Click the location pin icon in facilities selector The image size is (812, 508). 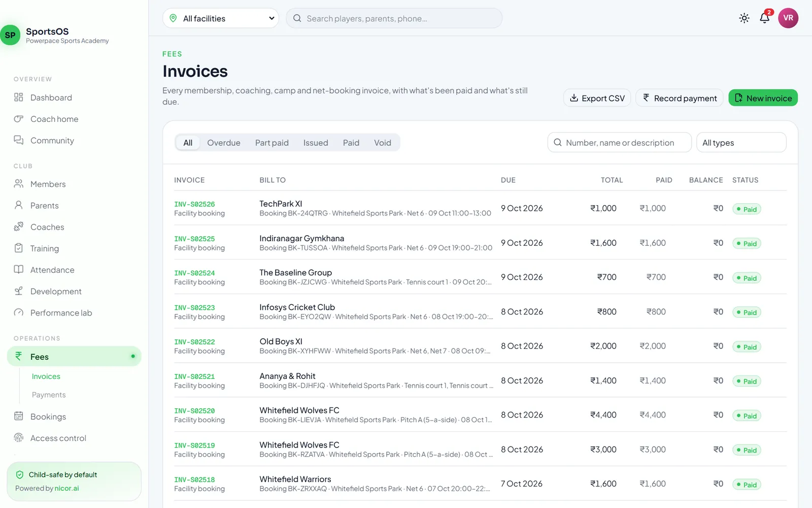(x=173, y=18)
